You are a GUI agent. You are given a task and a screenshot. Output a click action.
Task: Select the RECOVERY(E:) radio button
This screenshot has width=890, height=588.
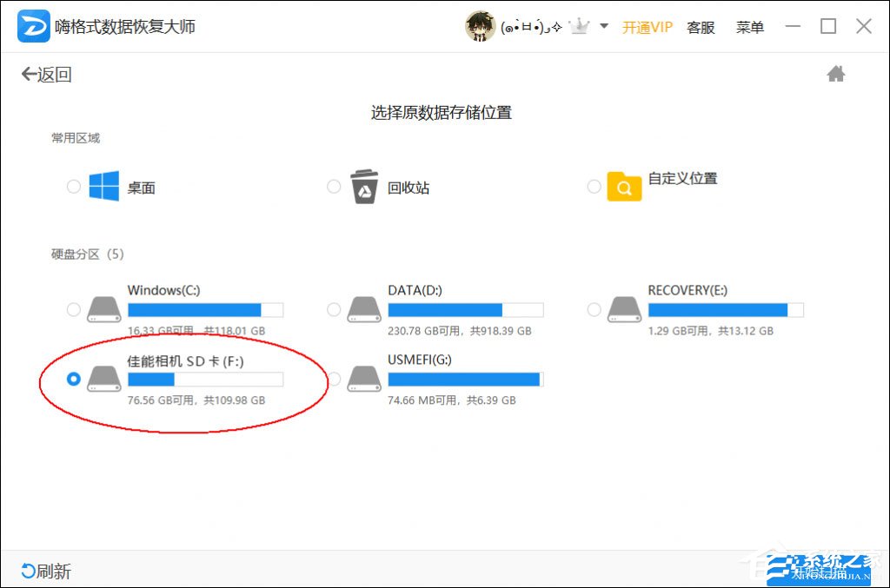tap(594, 309)
